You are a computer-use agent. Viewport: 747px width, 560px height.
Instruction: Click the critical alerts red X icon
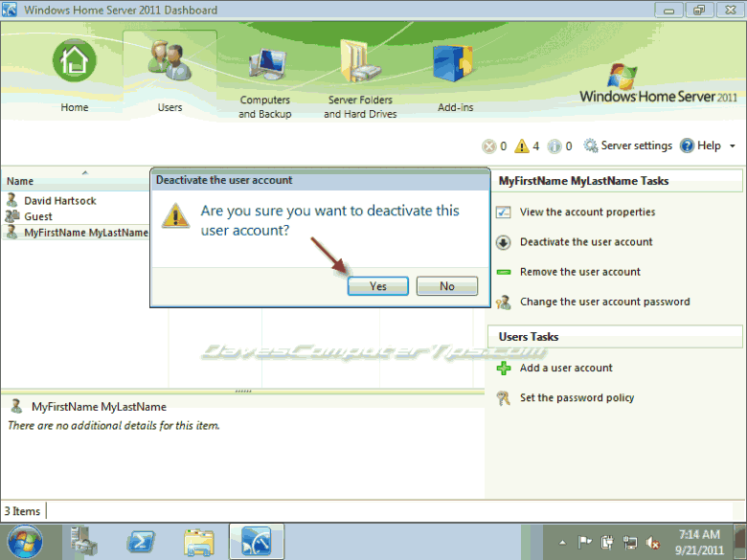pos(488,146)
